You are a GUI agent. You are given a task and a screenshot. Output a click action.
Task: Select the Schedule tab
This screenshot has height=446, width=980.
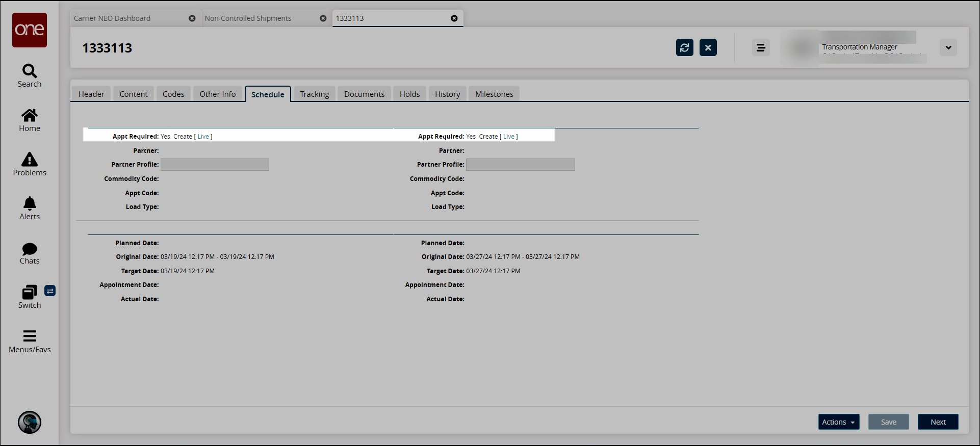pos(268,94)
